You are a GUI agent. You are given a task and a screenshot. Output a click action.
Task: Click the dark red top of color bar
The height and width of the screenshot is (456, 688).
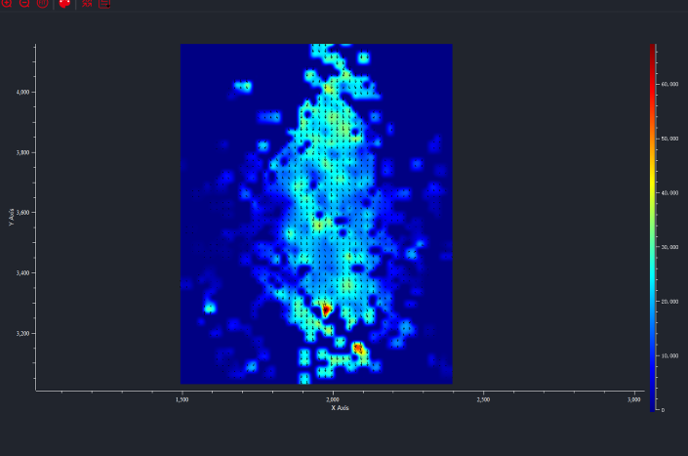point(652,48)
